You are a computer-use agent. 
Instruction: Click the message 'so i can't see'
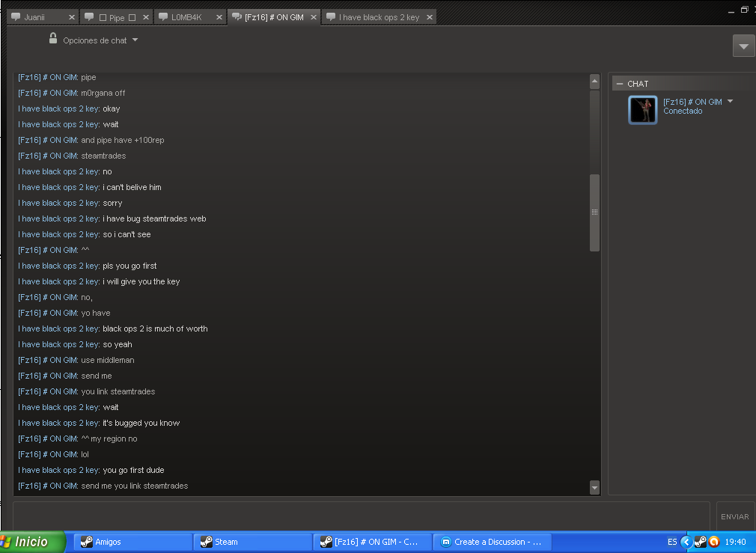126,235
